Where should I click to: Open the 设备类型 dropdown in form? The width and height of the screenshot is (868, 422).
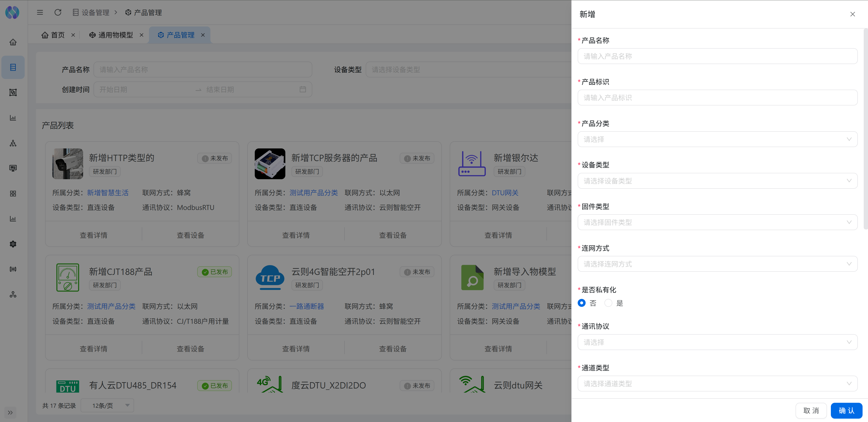(717, 181)
